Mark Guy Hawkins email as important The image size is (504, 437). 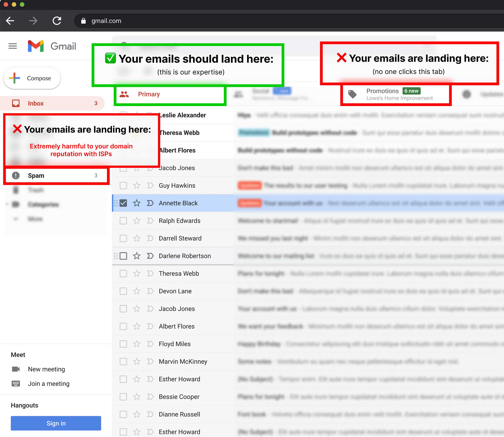[x=150, y=186]
